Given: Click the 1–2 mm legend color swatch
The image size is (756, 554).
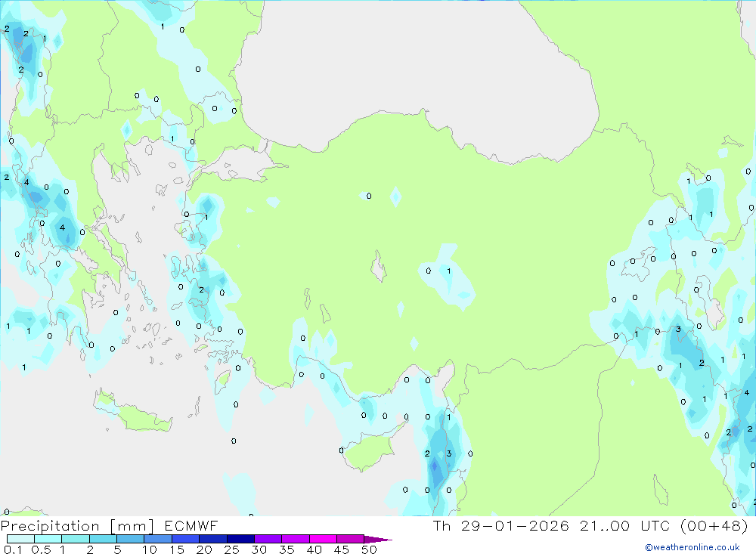Looking at the screenshot, I should point(76,539).
